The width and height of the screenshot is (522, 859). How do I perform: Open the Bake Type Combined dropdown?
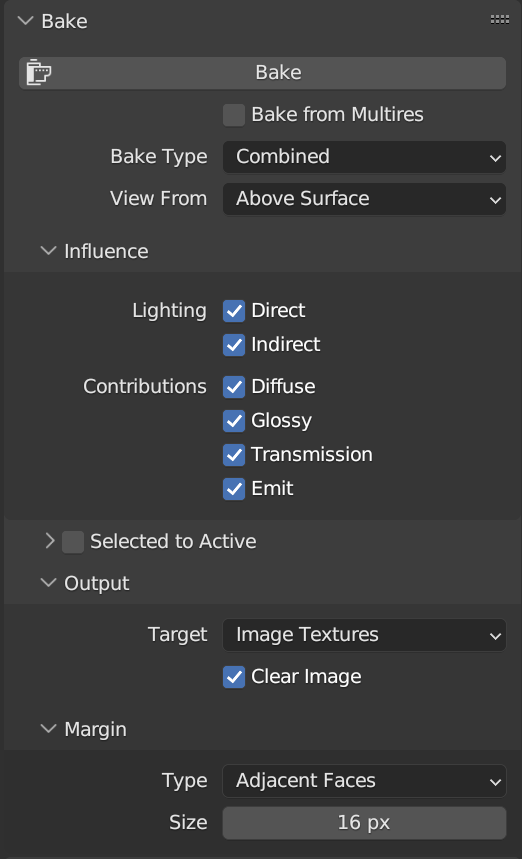pos(364,157)
